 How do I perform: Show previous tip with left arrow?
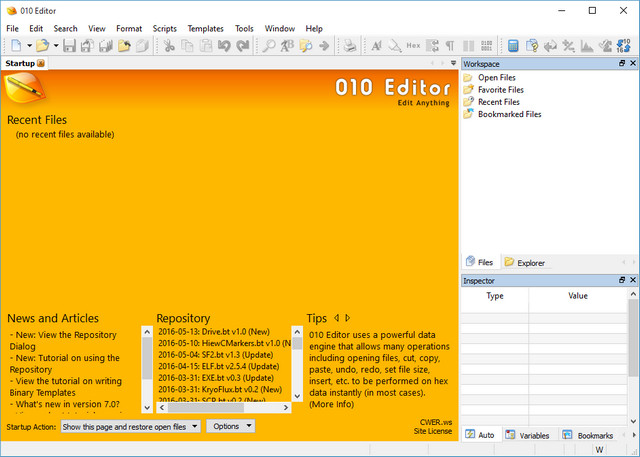point(336,318)
